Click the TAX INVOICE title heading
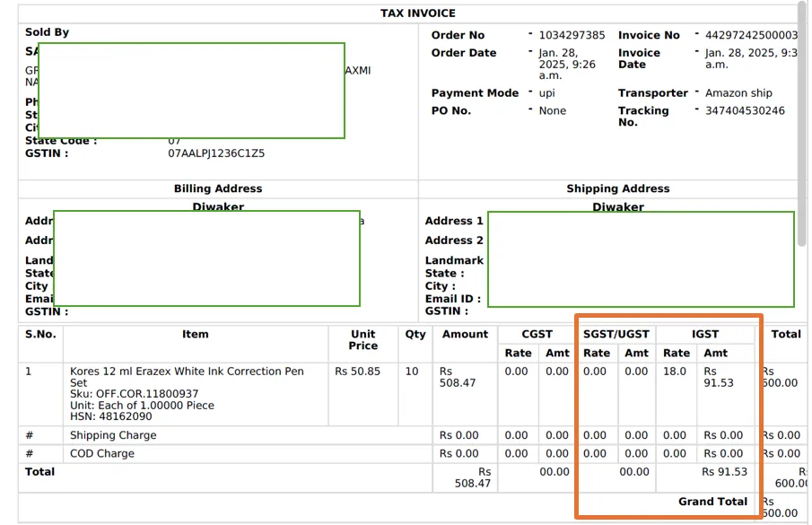This screenshot has width=812, height=525. tap(417, 13)
